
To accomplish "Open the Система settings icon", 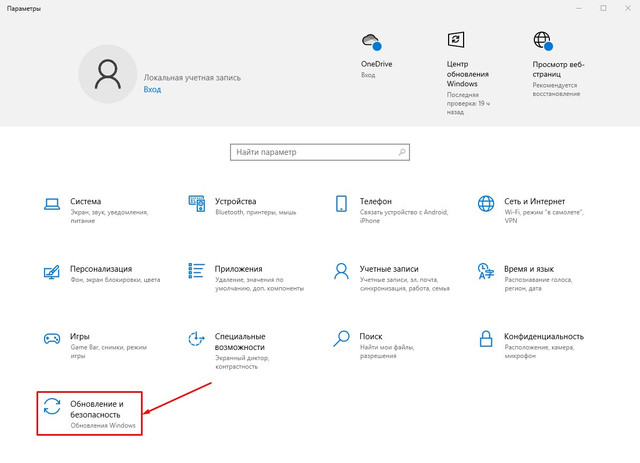I will click(52, 203).
